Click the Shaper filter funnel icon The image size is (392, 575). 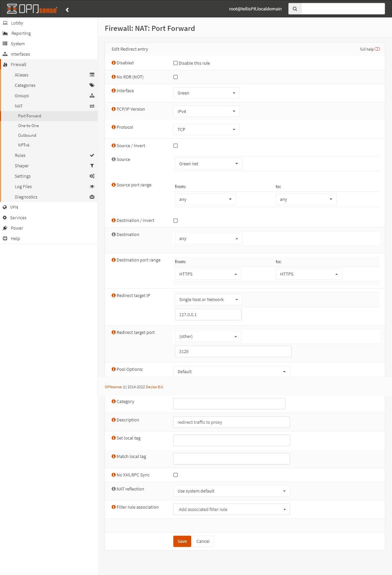92,166
